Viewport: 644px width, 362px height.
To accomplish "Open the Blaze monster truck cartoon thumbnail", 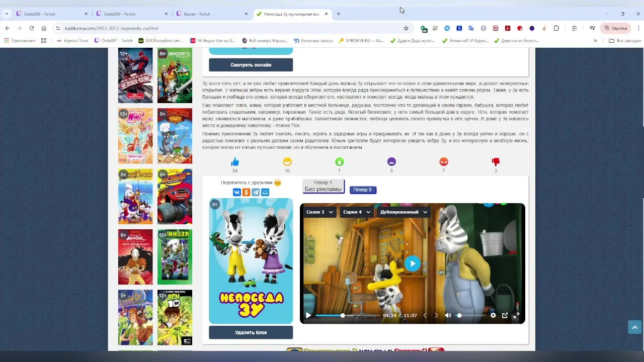I will 175,196.
